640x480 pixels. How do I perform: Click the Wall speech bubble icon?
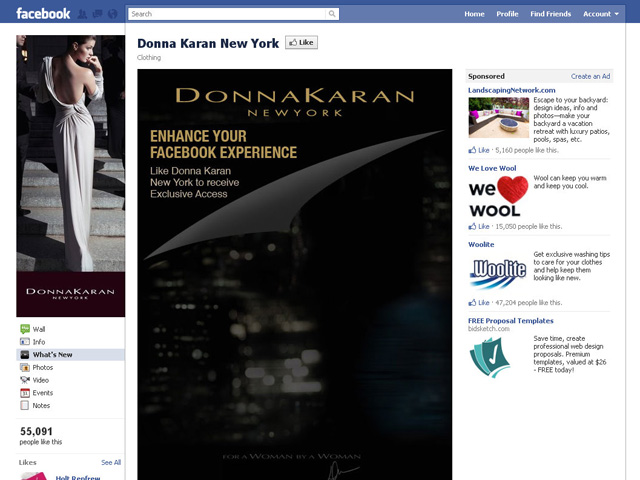[25, 329]
